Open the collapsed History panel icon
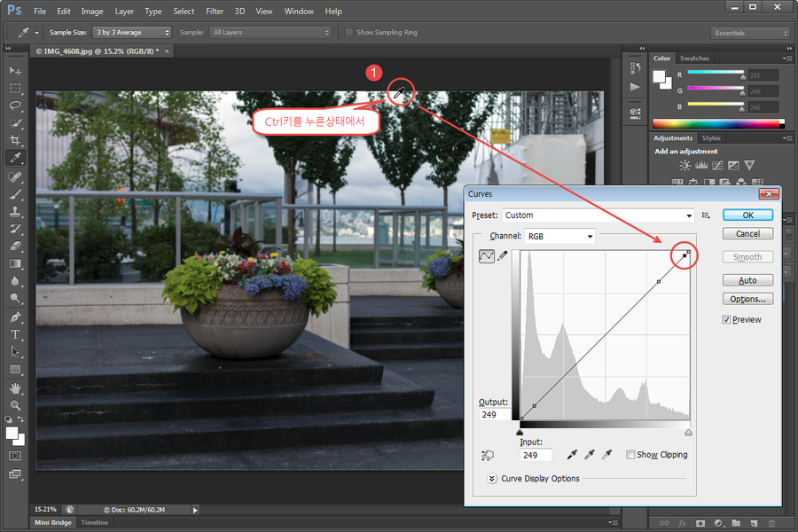 635,67
